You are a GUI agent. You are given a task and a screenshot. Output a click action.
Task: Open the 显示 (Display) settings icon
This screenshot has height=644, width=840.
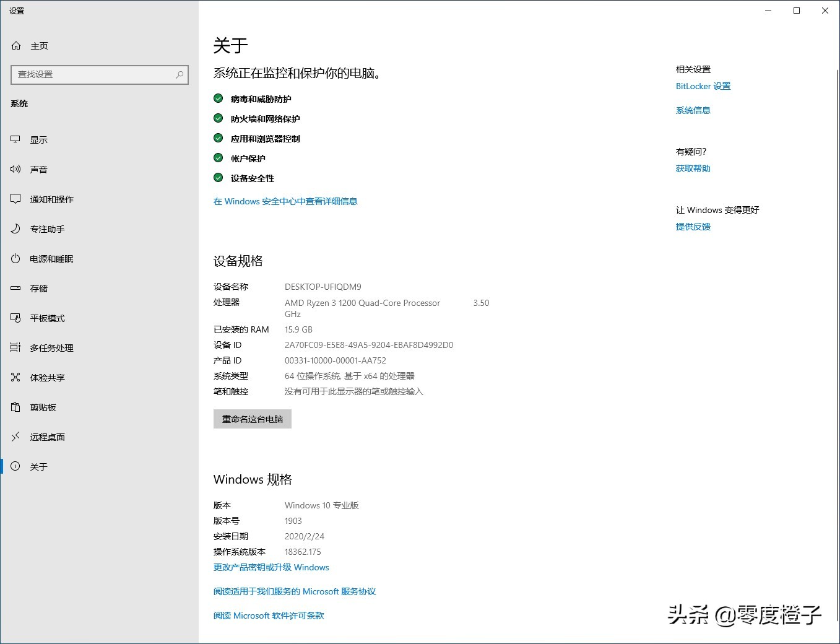pyautogui.click(x=15, y=139)
